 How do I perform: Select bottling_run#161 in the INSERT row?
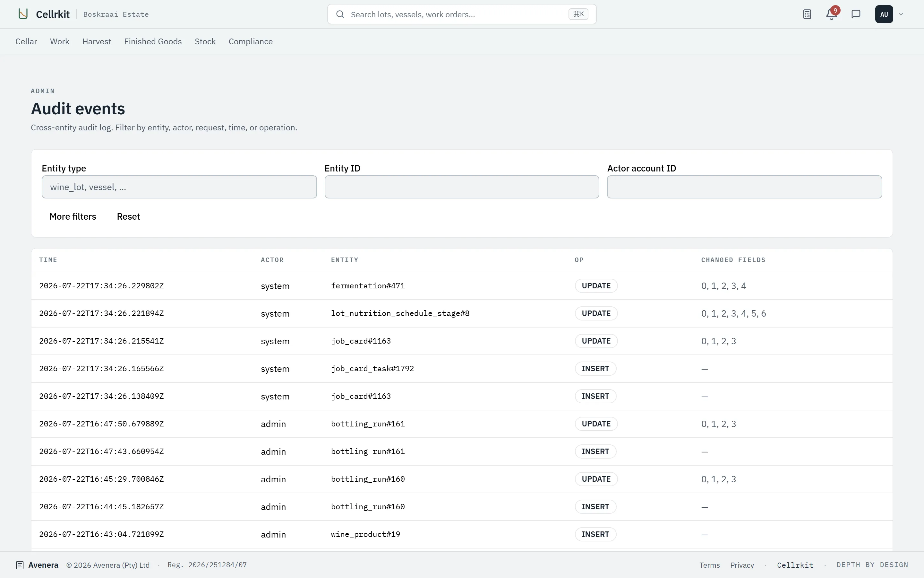point(368,451)
